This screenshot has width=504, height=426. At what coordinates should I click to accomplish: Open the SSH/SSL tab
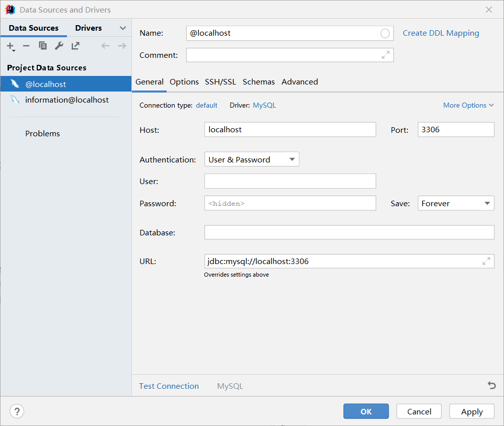(x=221, y=82)
